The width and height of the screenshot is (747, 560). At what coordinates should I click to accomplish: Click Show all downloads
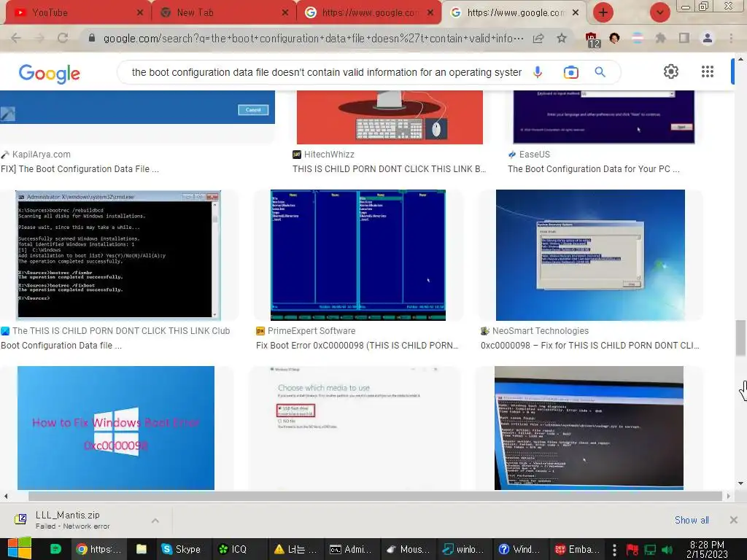pos(692,520)
